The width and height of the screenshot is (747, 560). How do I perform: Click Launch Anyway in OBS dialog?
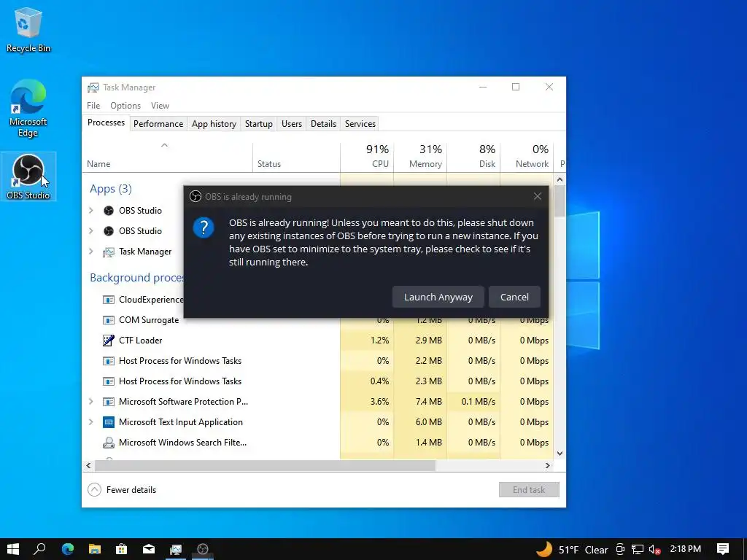click(438, 297)
